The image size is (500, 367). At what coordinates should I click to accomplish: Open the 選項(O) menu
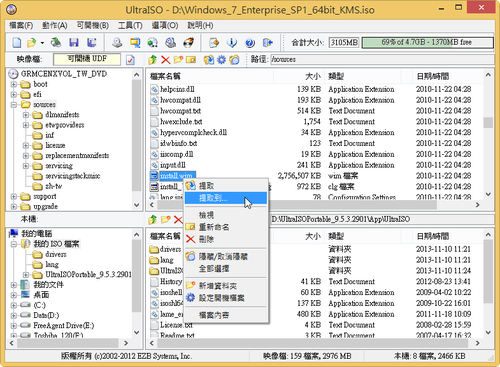click(165, 25)
